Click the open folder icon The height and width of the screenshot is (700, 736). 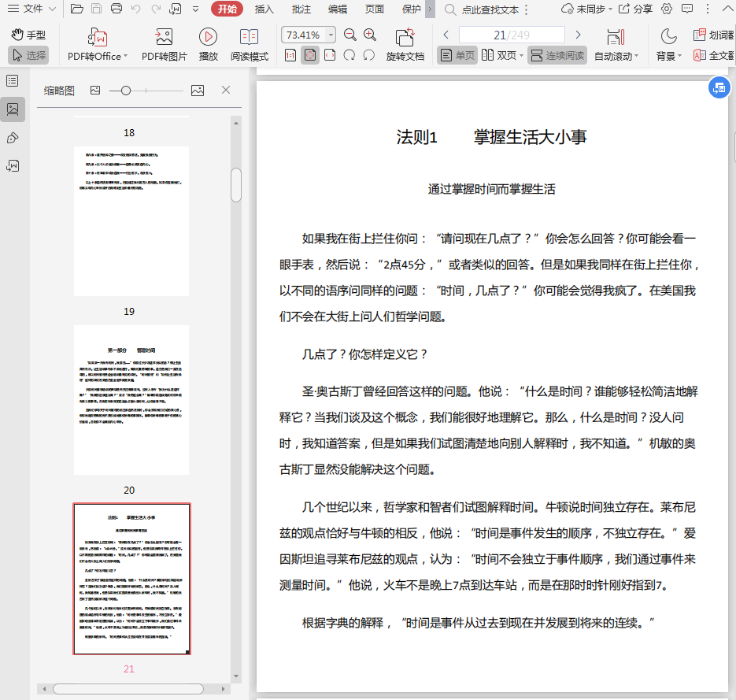76,9
